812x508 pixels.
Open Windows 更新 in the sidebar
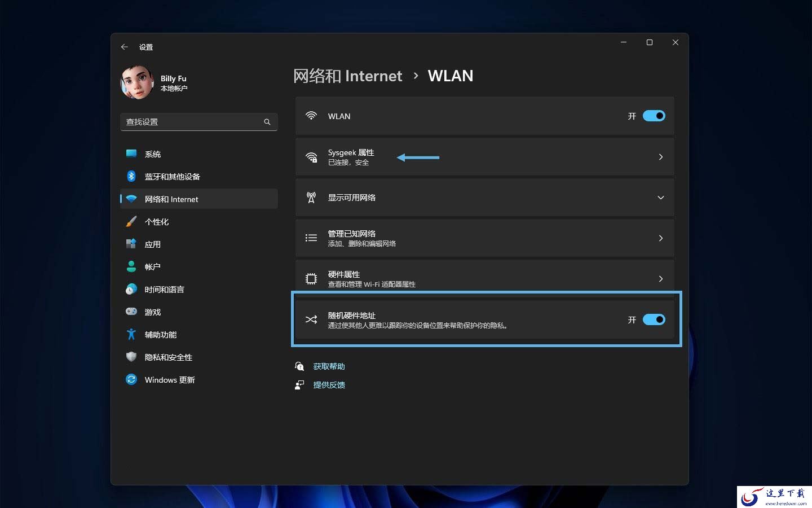tap(198, 379)
